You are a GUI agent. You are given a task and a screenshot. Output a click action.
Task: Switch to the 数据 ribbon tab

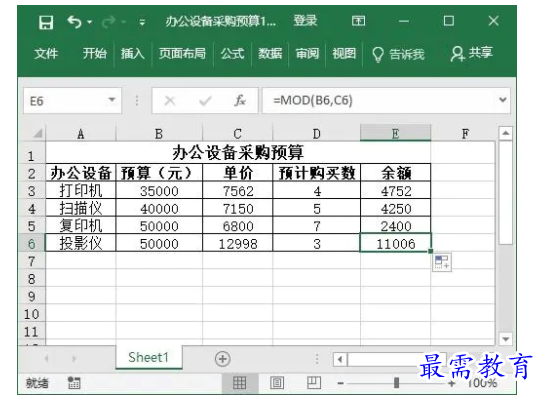coord(270,53)
